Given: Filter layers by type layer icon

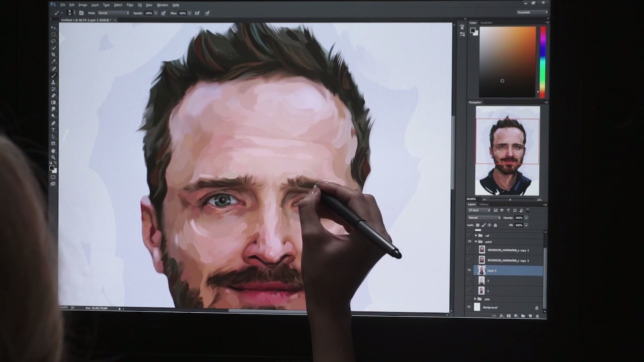Looking at the screenshot, I should [507, 210].
